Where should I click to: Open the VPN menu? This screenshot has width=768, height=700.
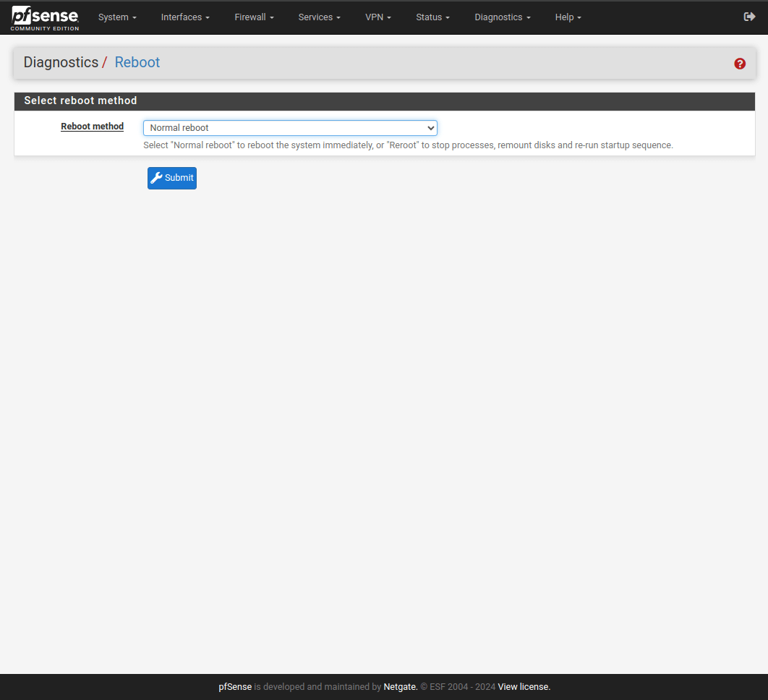378,17
